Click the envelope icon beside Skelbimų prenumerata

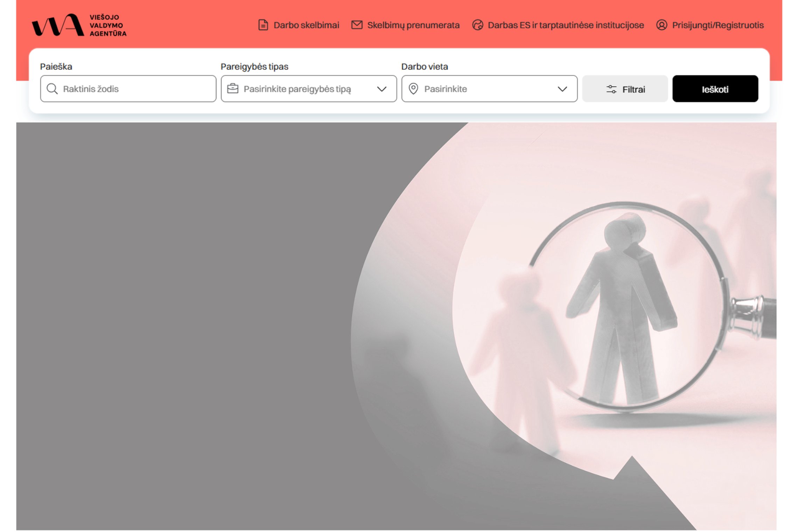[x=357, y=25]
